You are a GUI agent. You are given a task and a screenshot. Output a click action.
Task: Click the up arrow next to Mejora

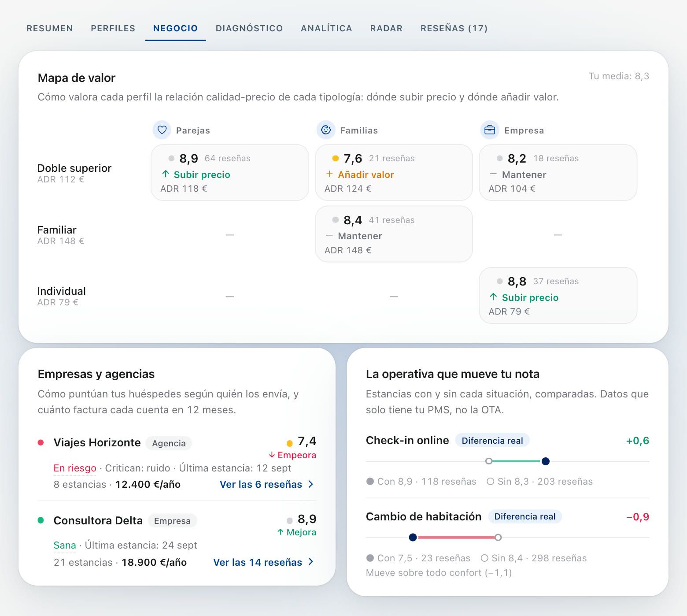(x=281, y=532)
